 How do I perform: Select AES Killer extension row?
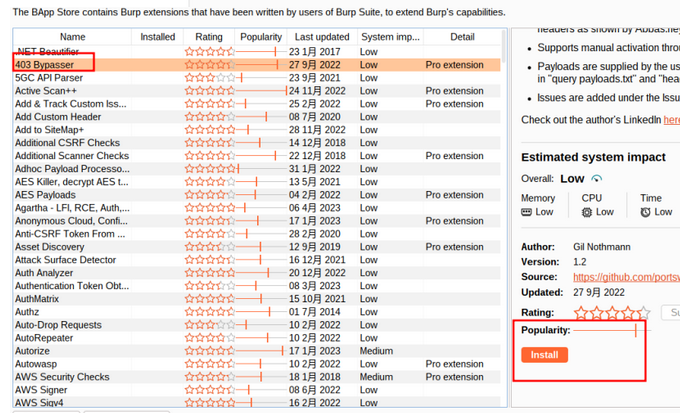click(x=257, y=182)
